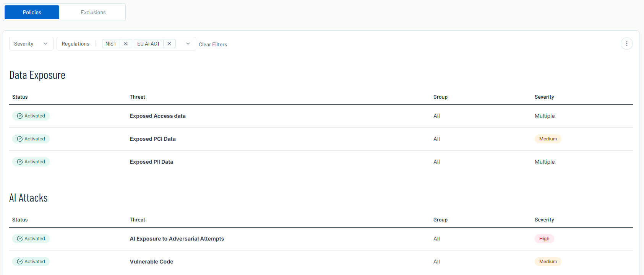Click the Exposed PII Data threat name
The image size is (644, 275).
(151, 162)
